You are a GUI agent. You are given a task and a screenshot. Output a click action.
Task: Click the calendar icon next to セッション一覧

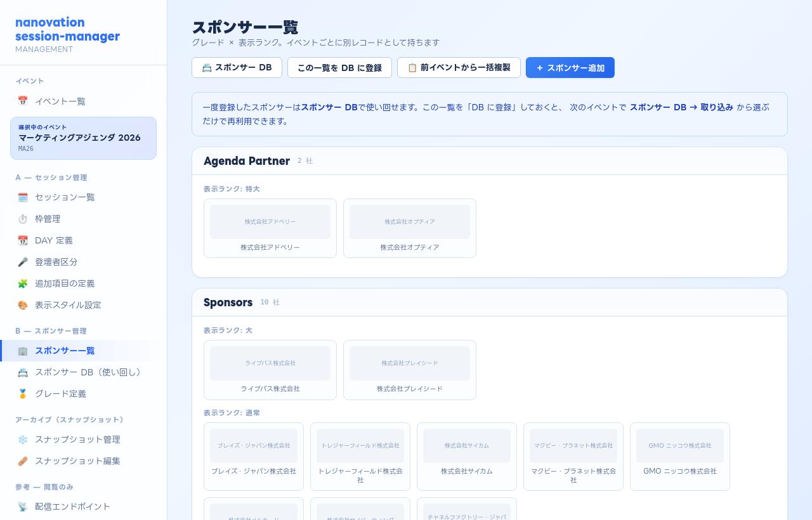coord(23,197)
